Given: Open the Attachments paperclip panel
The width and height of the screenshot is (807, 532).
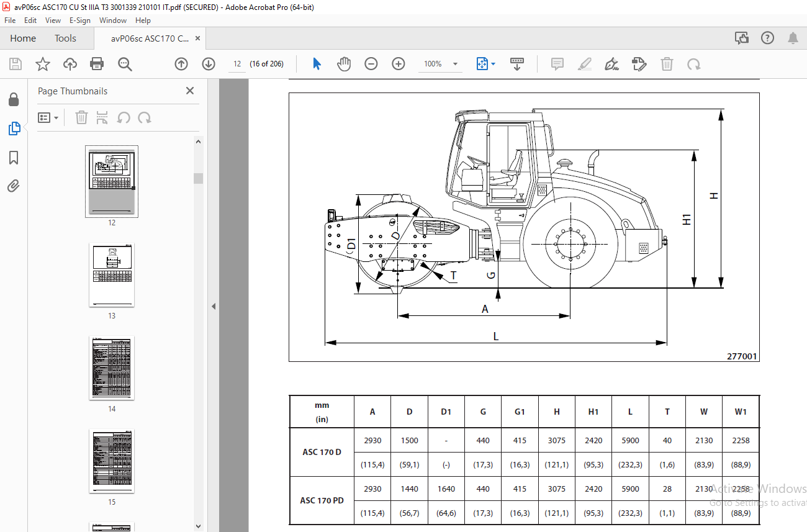Looking at the screenshot, I should tap(14, 186).
